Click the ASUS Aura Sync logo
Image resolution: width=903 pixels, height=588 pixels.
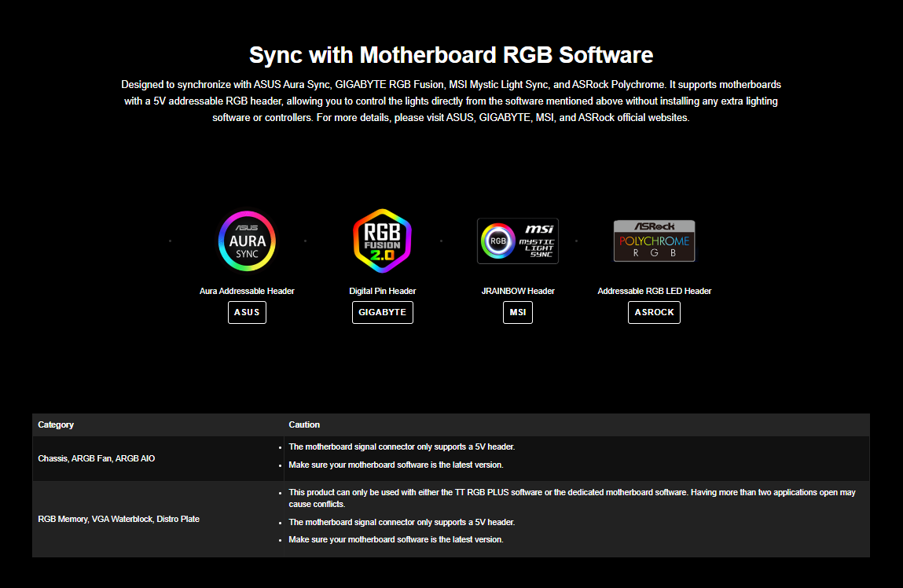[247, 241]
